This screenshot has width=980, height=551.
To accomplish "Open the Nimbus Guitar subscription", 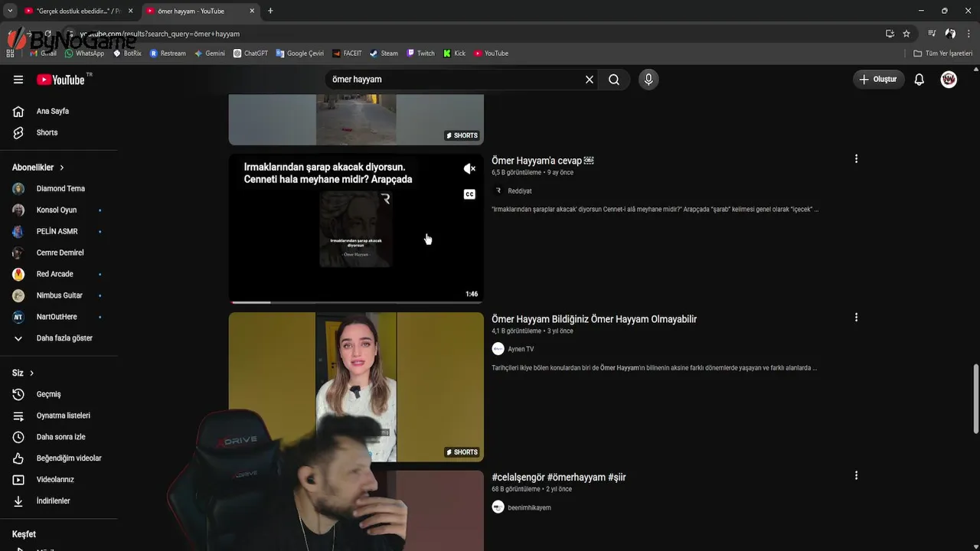I will [x=59, y=295].
